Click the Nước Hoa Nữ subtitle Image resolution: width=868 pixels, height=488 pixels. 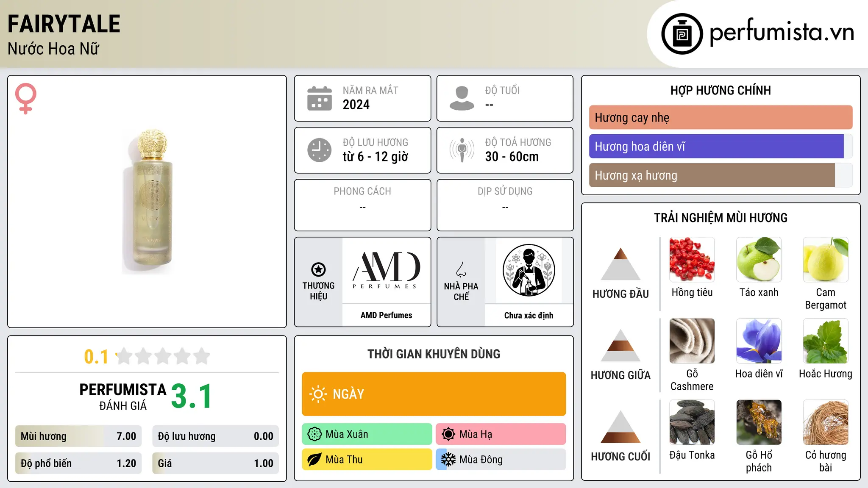point(53,49)
